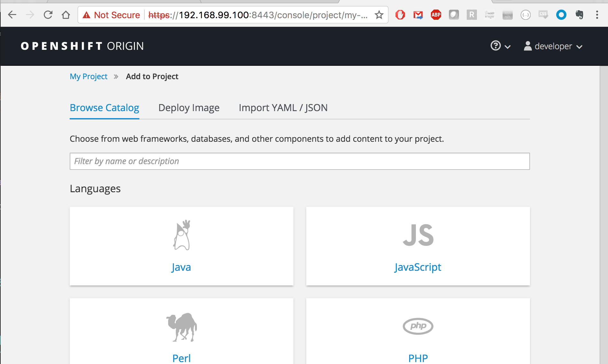Open the Gmail extension icon
Screen dimensions: 608x364
point(418,15)
